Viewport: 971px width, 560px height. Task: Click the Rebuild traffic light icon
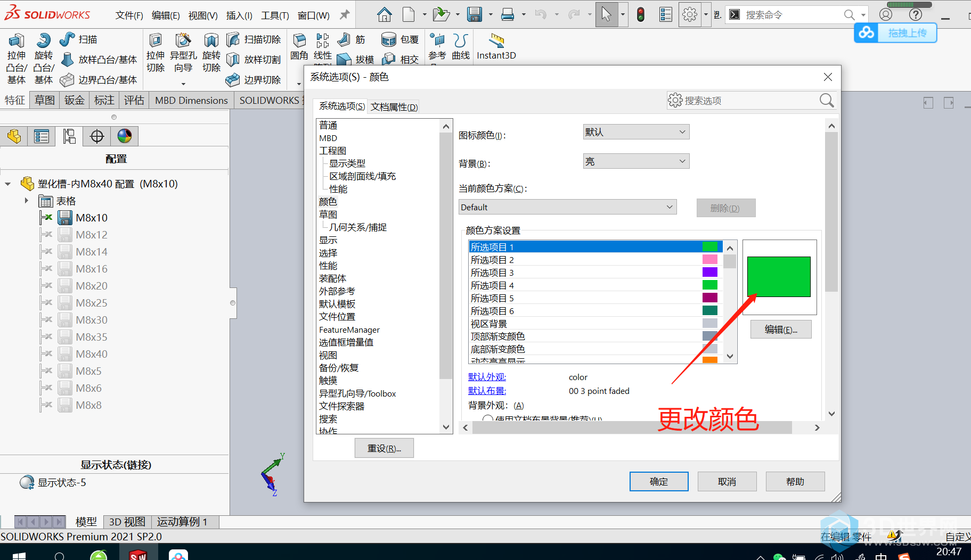[x=640, y=14]
